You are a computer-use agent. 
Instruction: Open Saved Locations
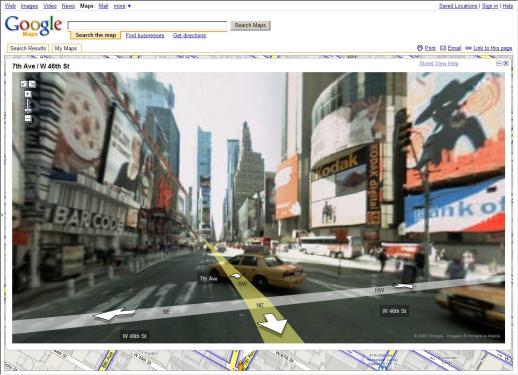pos(458,6)
